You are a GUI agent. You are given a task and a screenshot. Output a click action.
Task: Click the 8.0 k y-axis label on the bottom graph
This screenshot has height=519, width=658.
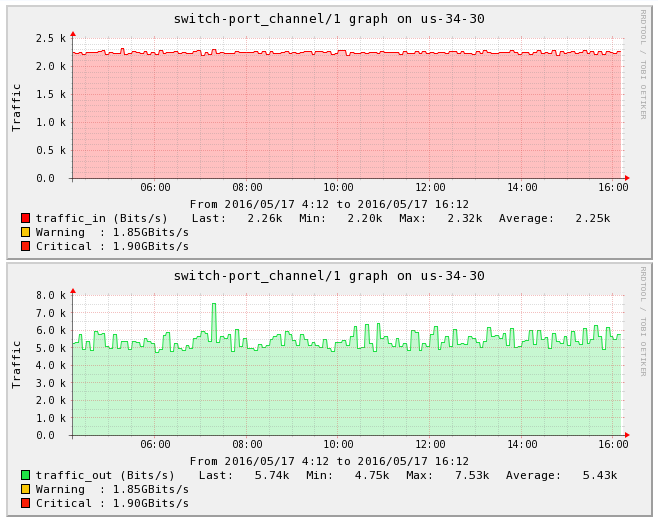pyautogui.click(x=50, y=296)
